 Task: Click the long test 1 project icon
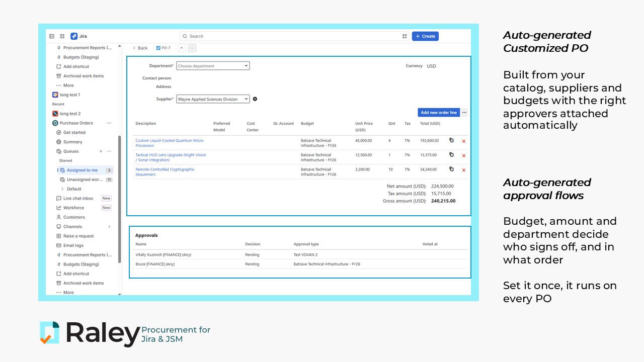(55, 95)
